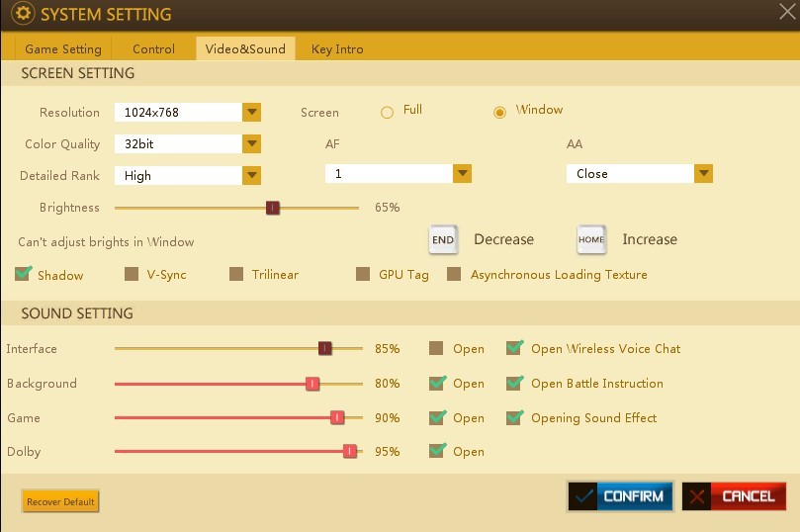800x532 pixels.
Task: Click the Brightness slider handle
Action: click(x=273, y=208)
